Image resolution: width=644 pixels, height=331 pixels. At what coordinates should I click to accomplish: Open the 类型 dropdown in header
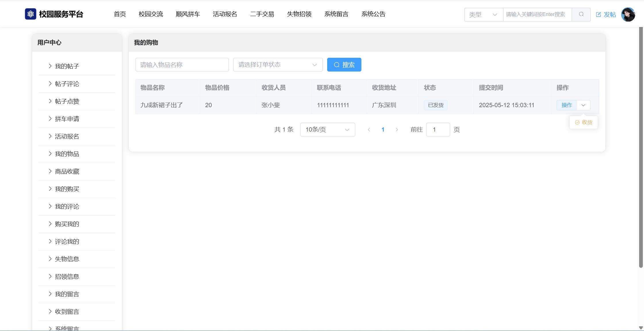(483, 14)
